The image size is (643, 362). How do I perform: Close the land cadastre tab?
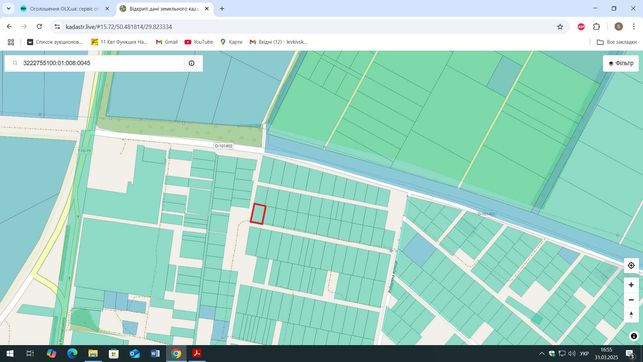207,9
